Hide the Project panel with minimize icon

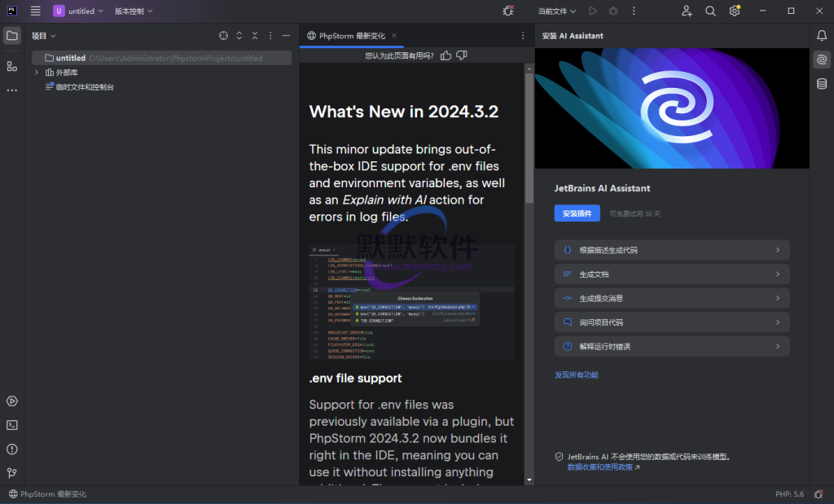[286, 36]
